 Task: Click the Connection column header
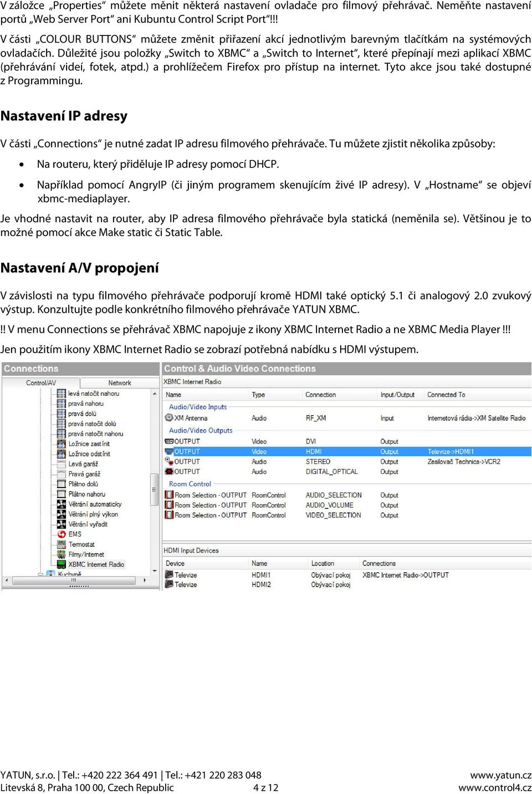point(340,395)
